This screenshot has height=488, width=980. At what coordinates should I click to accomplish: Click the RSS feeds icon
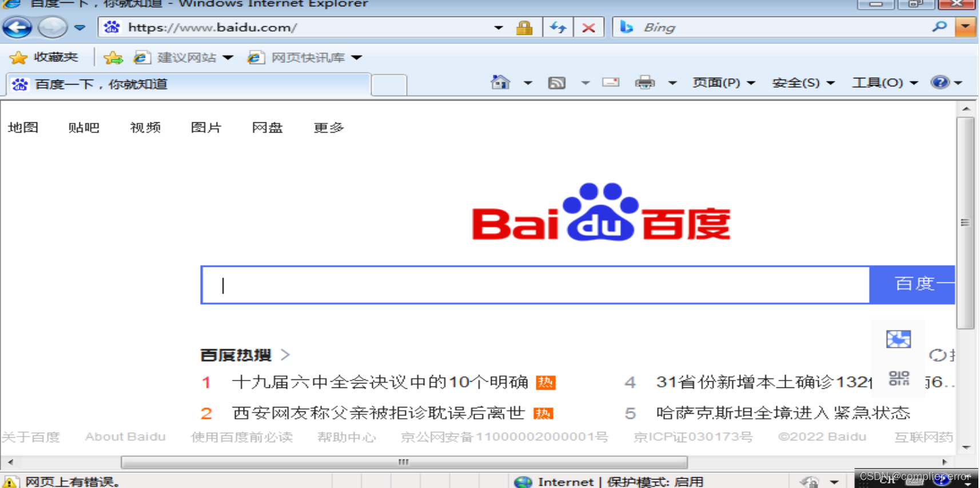557,83
